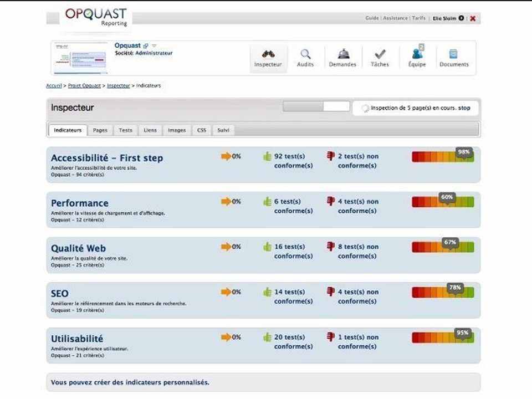This screenshot has width=532, height=399.
Task: Click the project site thumbnail
Action: [81, 58]
